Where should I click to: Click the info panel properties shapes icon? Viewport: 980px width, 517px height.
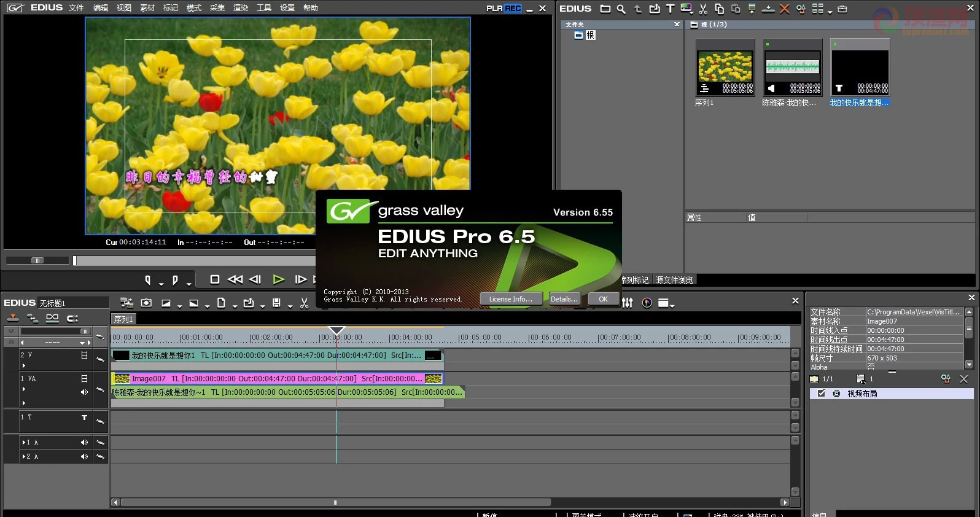(x=946, y=379)
